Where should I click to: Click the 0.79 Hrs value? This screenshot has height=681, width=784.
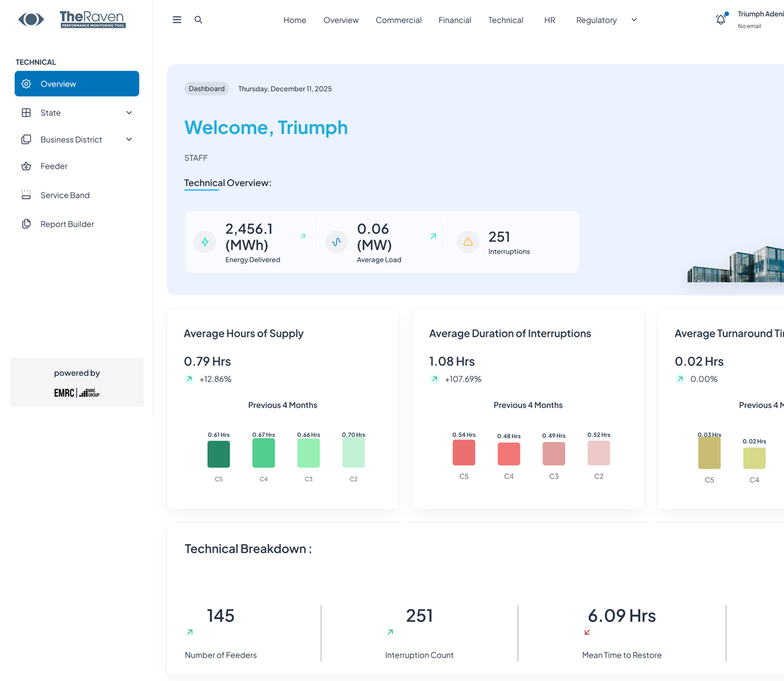click(x=207, y=361)
